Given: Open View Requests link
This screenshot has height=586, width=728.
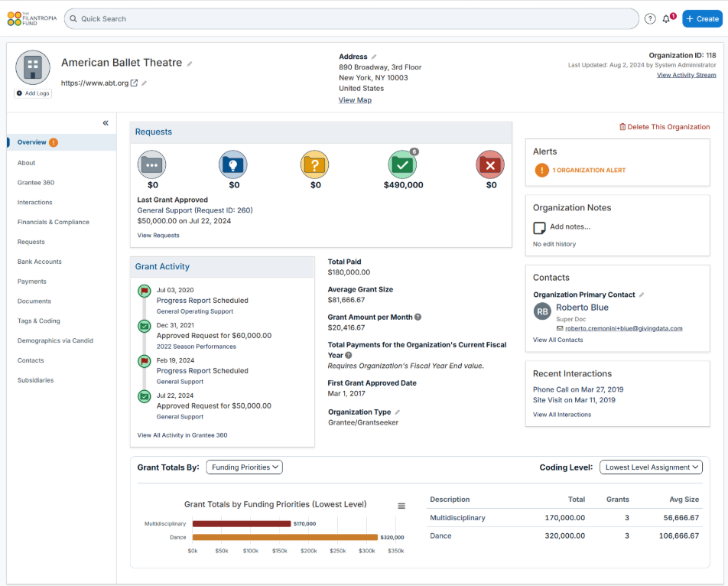Looking at the screenshot, I should tap(158, 236).
